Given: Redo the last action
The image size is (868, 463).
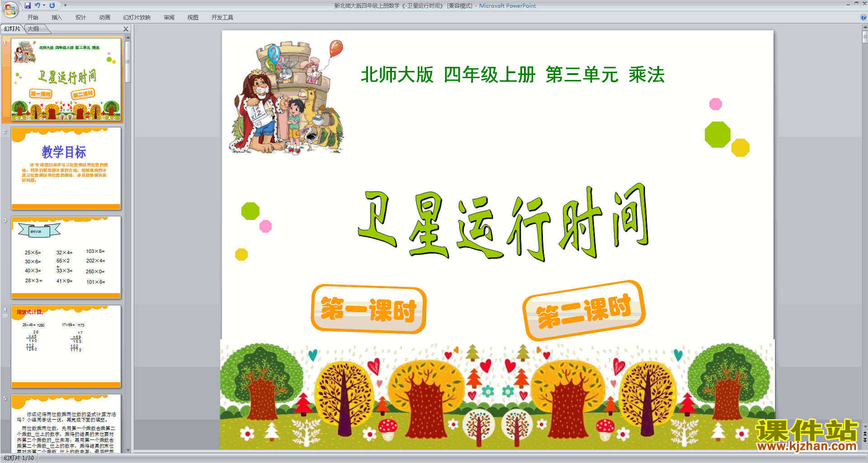Looking at the screenshot, I should click(x=52, y=5).
